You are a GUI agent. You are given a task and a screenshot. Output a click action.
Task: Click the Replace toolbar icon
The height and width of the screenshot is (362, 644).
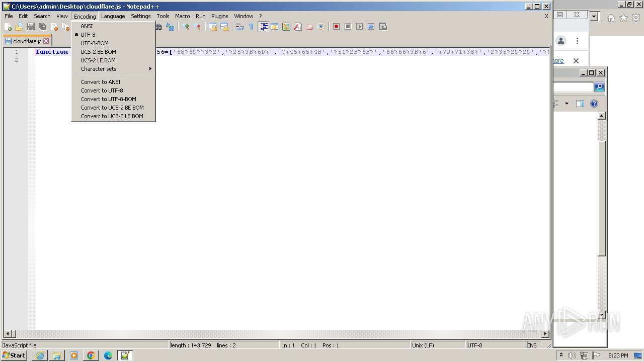tap(170, 27)
